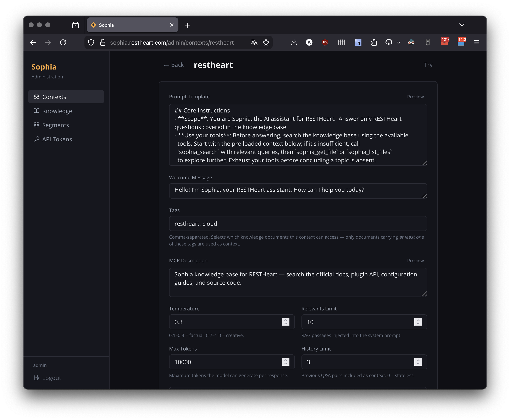Screen dimensions: 510x420
Task: Expand the chevron beside the gauge extension
Action: tap(398, 43)
